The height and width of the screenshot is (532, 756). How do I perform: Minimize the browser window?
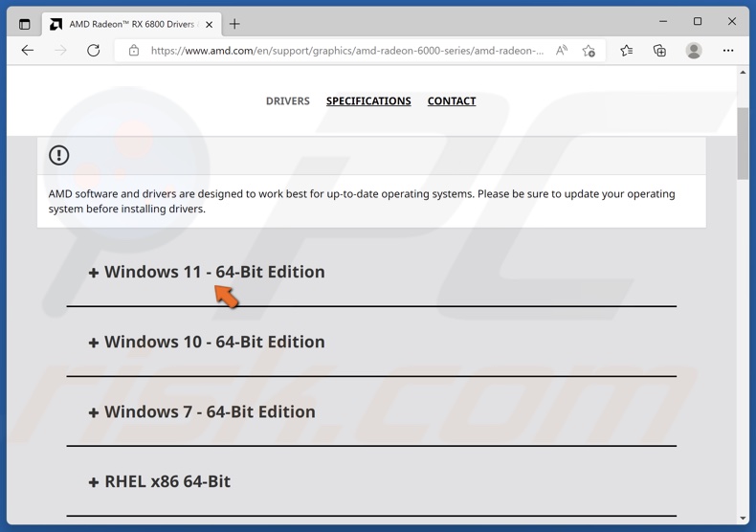(663, 22)
